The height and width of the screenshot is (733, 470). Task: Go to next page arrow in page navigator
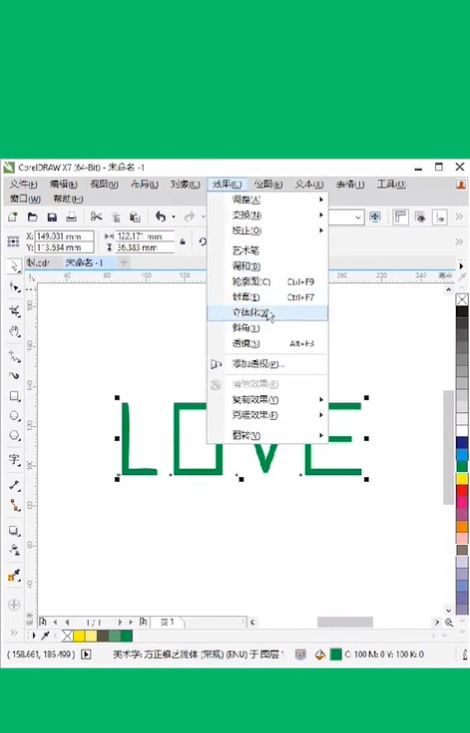click(120, 622)
